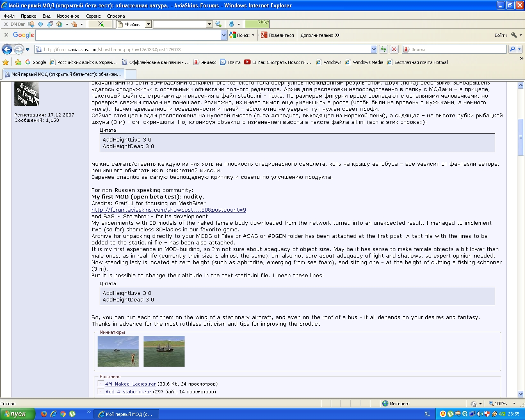Click the Stop loading red X icon

tap(394, 49)
